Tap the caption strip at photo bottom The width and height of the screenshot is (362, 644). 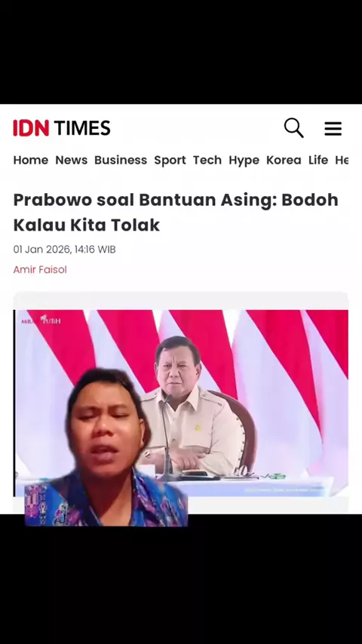(x=284, y=490)
